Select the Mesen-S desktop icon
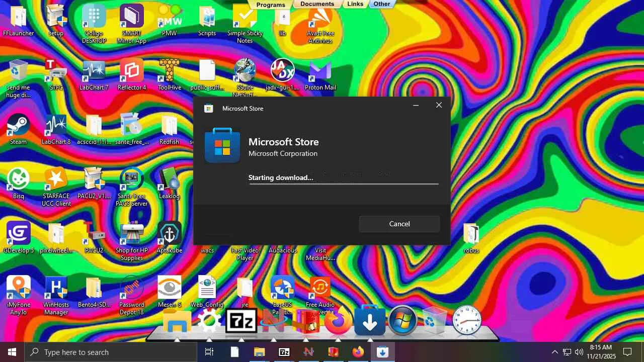This screenshot has height=362, width=644. (x=170, y=293)
